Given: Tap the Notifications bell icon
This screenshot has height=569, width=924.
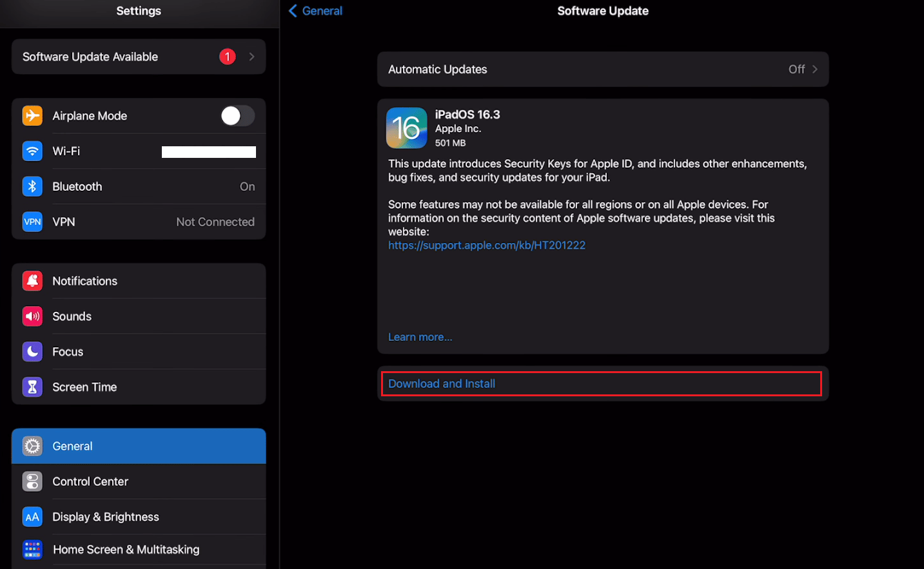Looking at the screenshot, I should [x=32, y=281].
